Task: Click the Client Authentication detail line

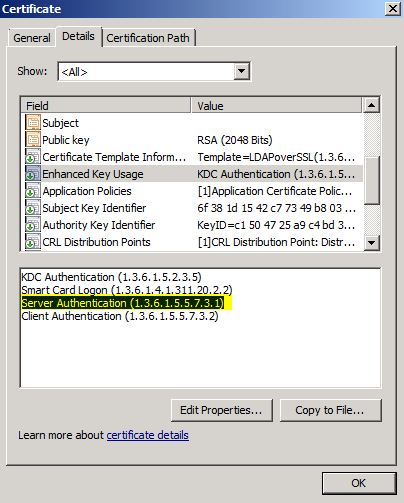Action: click(120, 316)
